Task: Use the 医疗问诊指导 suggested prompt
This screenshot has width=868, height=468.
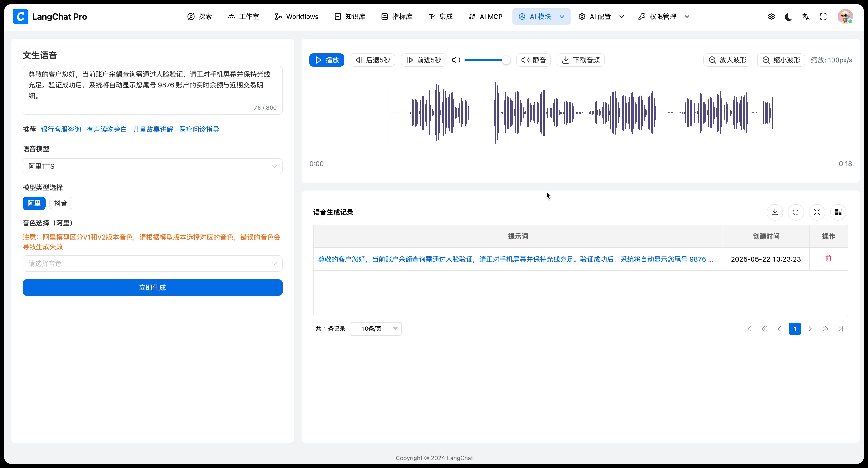Action: click(199, 129)
